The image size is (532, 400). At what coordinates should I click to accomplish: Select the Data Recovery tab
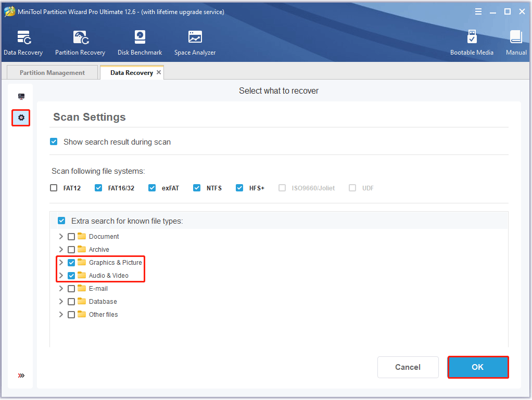(132, 72)
